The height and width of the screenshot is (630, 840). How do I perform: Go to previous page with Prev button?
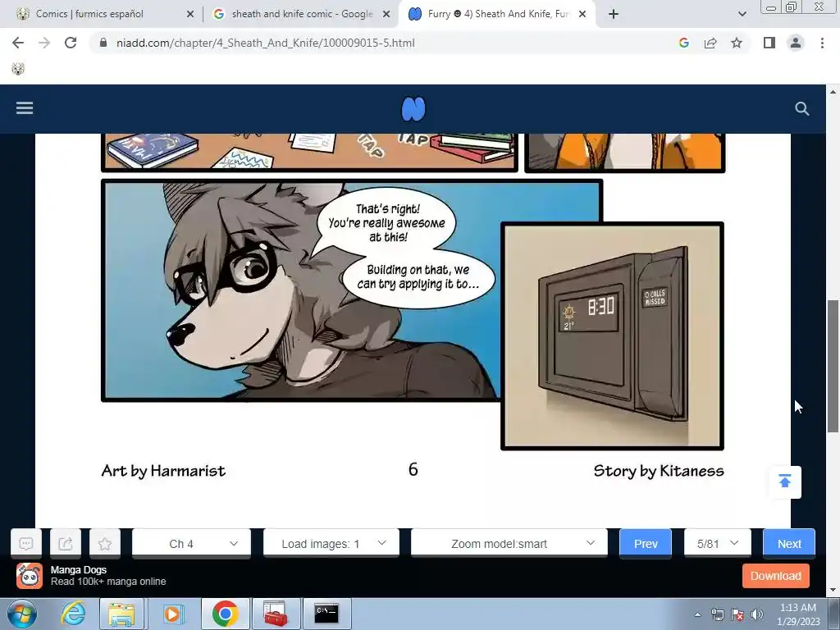click(x=646, y=544)
